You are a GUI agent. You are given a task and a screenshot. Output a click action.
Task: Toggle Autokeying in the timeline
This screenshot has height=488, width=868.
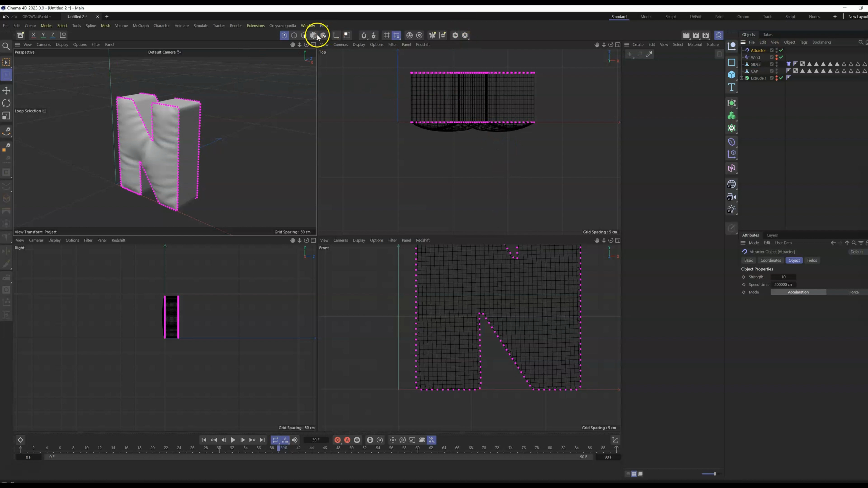(347, 440)
